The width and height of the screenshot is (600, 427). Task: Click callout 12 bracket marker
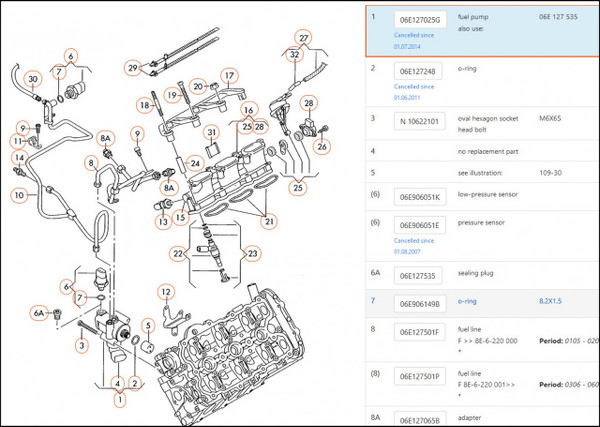click(166, 291)
